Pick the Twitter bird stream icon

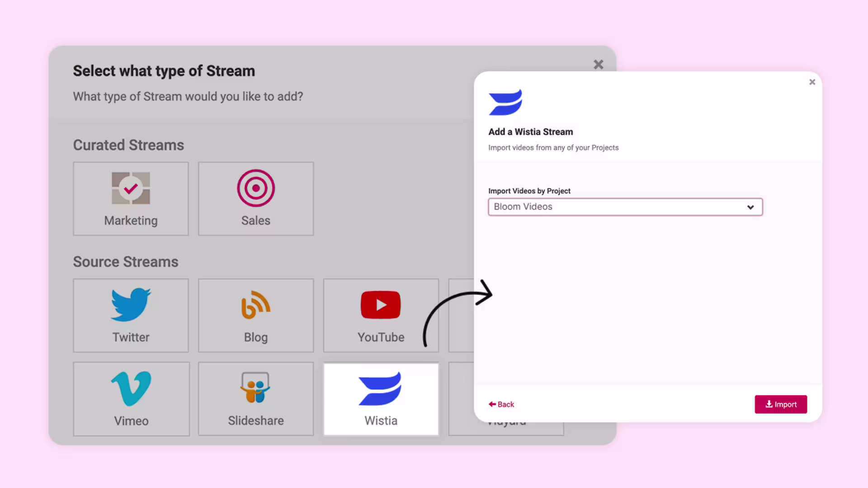coord(131,305)
